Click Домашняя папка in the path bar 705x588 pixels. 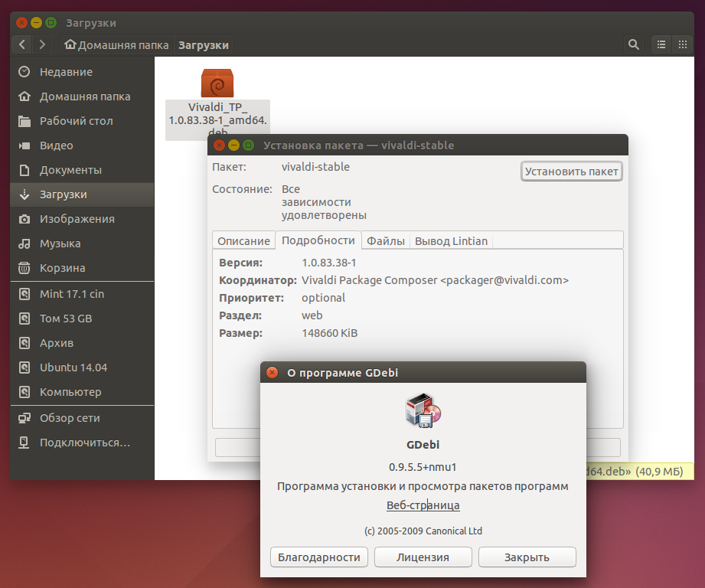(x=117, y=45)
